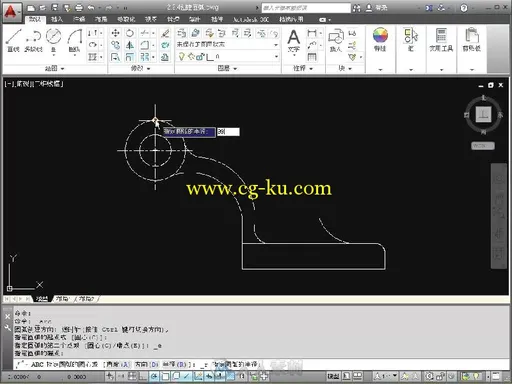
Task: Expand the Modify panel flyout
Action: [141, 69]
